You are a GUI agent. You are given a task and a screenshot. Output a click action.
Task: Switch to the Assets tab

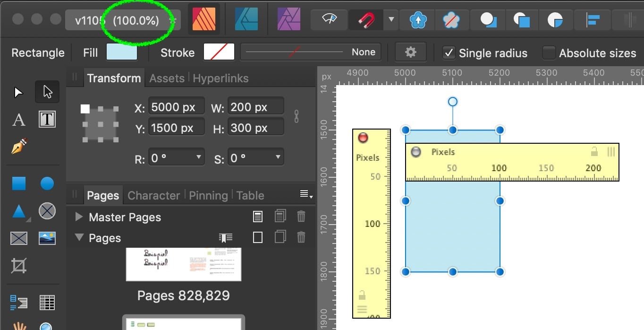tap(166, 78)
